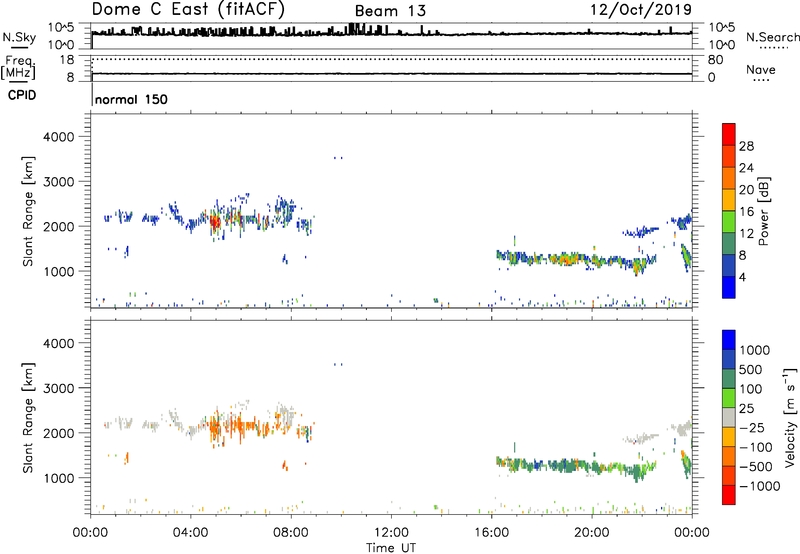Image resolution: width=800 pixels, height=554 pixels.
Task: Click the "Nave" legend label
Action: 761,70
